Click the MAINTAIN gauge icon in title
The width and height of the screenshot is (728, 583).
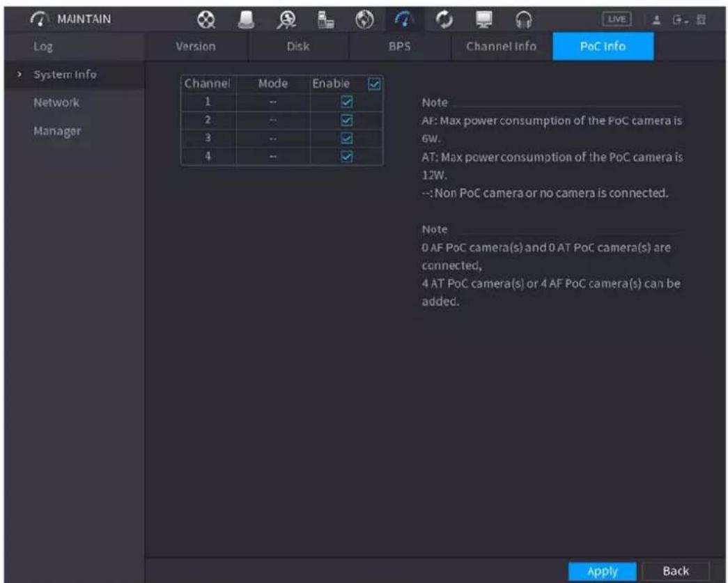[40, 19]
